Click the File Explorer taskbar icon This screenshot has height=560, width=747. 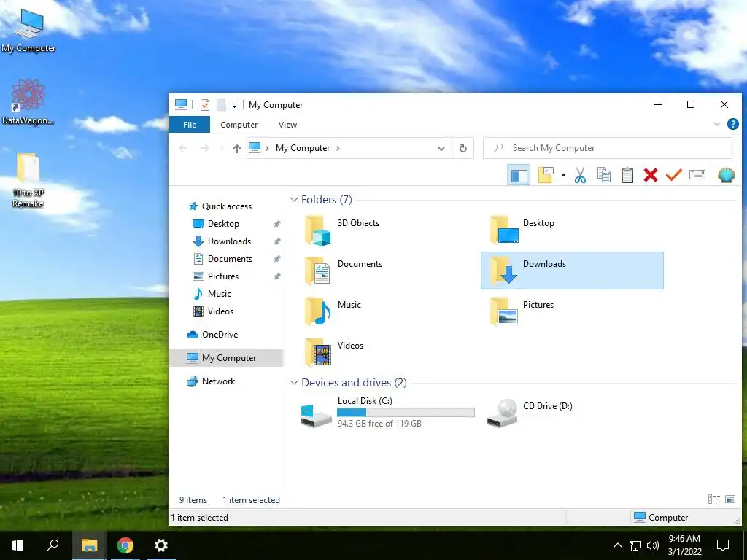coord(89,545)
